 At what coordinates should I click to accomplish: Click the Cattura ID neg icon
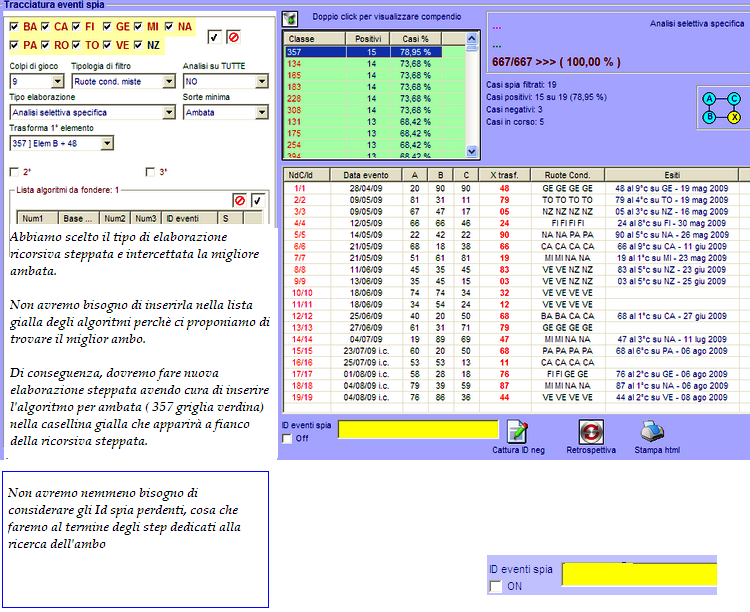pos(517,431)
